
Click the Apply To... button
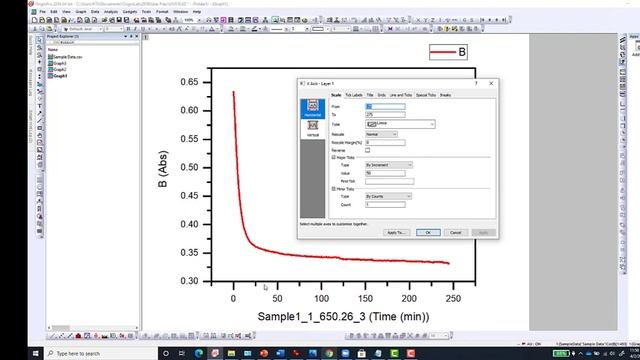coord(396,232)
